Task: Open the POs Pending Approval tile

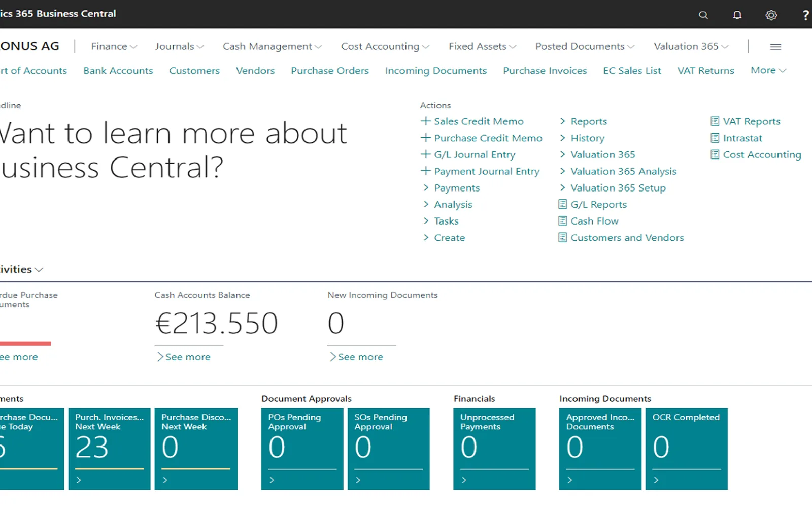Action: [x=302, y=449]
